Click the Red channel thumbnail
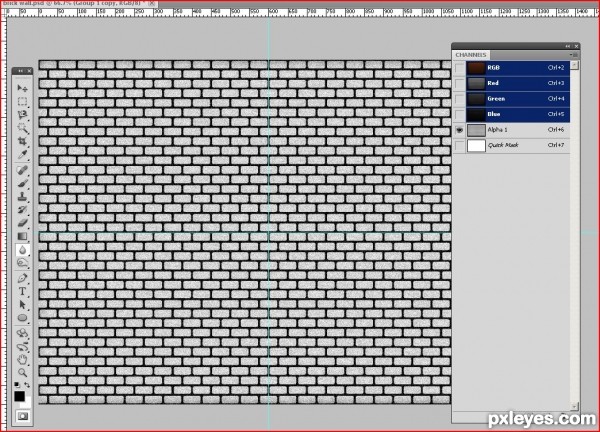 (476, 83)
